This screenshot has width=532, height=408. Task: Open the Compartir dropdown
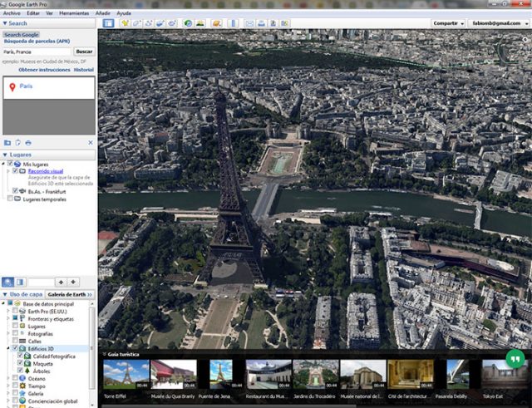448,23
